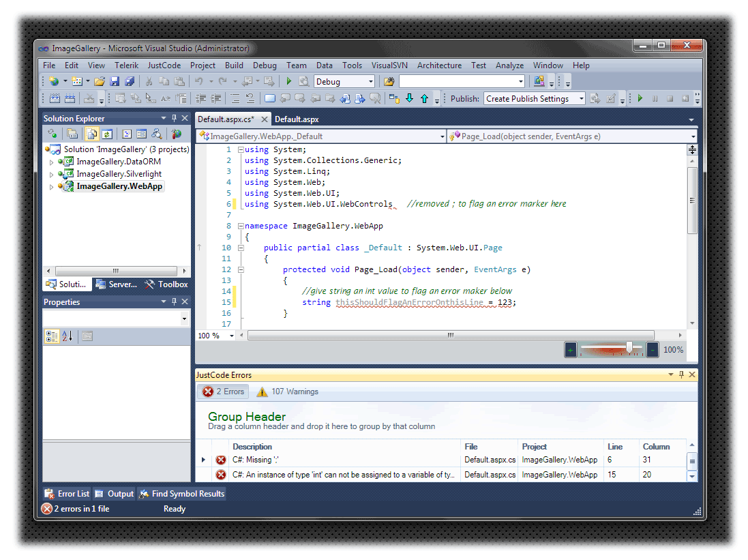Click the Show All Files icon in Solution Explorer
The width and height of the screenshot is (748, 560).
[x=91, y=134]
